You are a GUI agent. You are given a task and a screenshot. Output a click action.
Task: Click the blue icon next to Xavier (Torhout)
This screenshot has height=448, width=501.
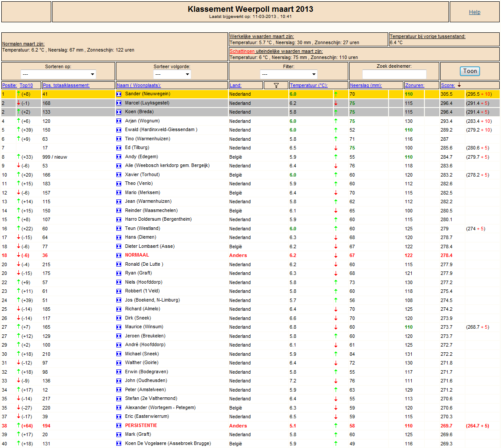pyautogui.click(x=119, y=174)
